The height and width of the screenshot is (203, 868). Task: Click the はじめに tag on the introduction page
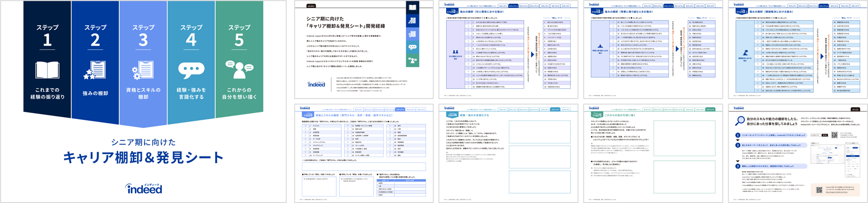311,6
